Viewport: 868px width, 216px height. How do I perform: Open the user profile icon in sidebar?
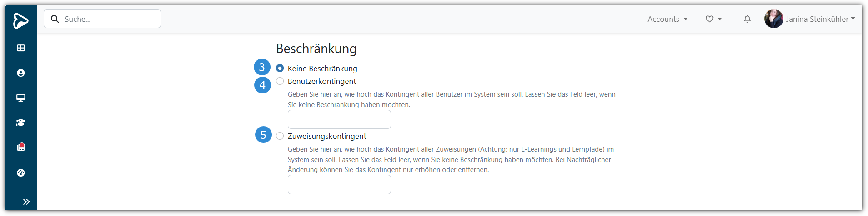[x=21, y=73]
